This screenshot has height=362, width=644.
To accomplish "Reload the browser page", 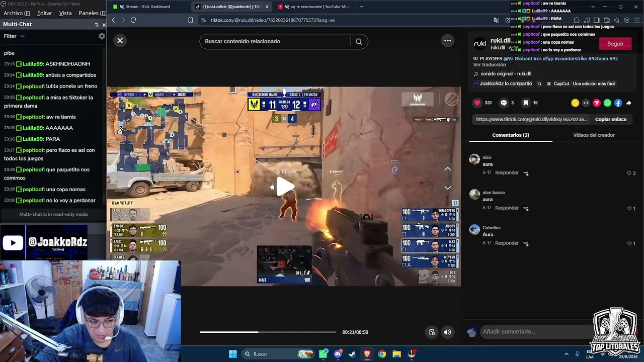I will (133, 20).
